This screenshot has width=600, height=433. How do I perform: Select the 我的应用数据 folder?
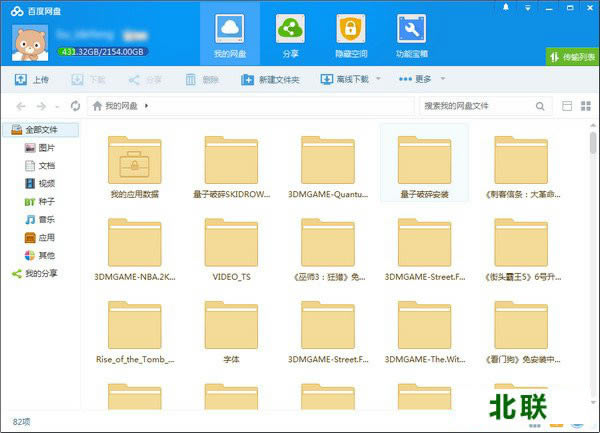pyautogui.click(x=135, y=167)
